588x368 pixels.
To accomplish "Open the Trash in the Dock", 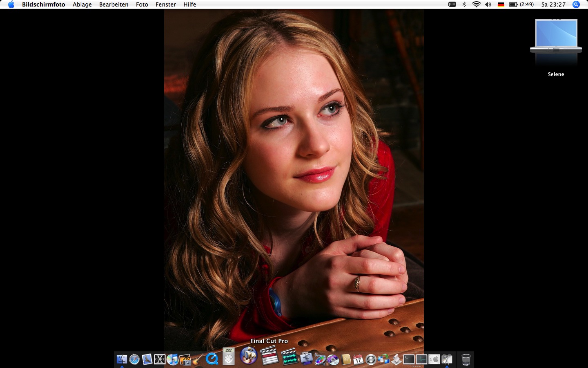I will (x=466, y=359).
